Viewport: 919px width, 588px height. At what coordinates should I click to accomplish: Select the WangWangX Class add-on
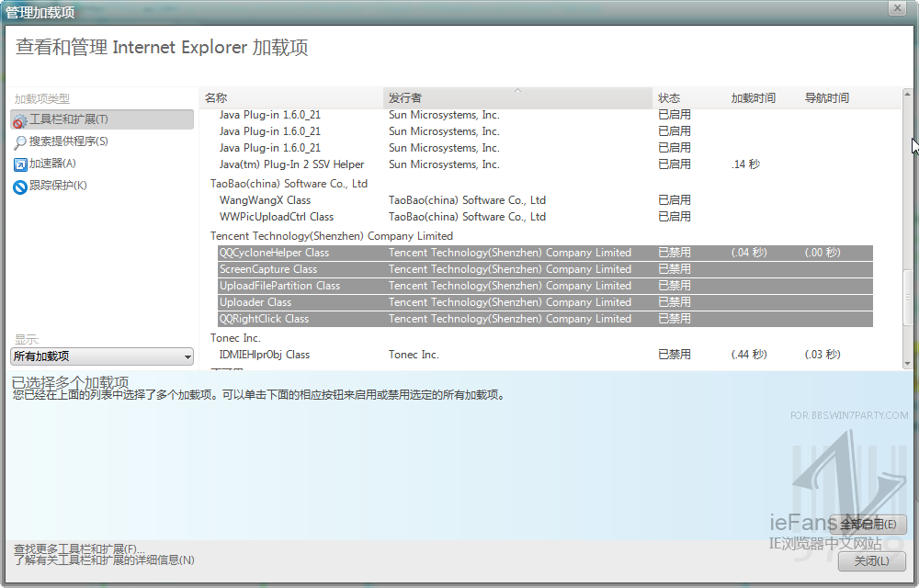tap(265, 200)
